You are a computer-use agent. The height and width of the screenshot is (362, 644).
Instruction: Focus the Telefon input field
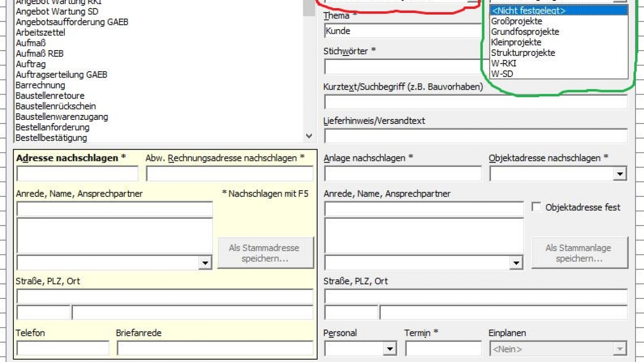(x=62, y=348)
